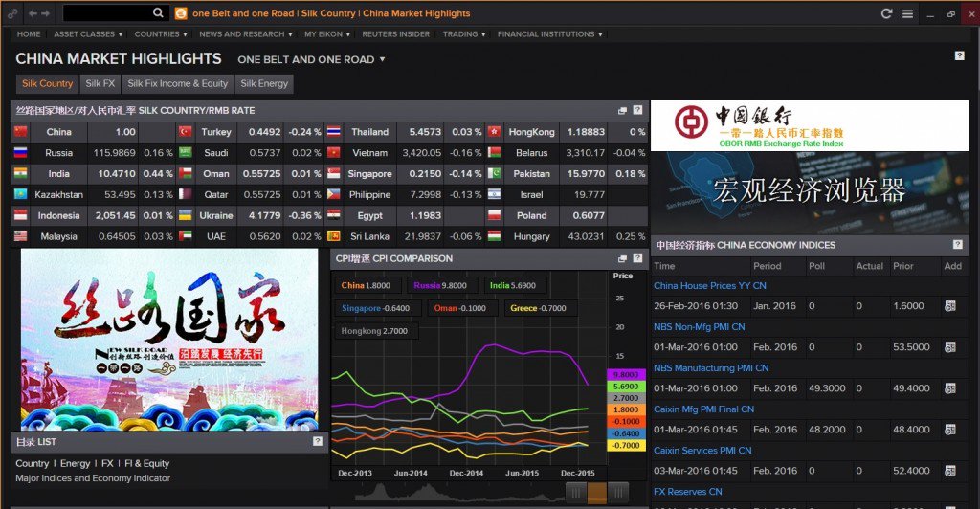Click in the search input field
Image resolution: width=980 pixels, height=509 pixels.
pos(107,13)
